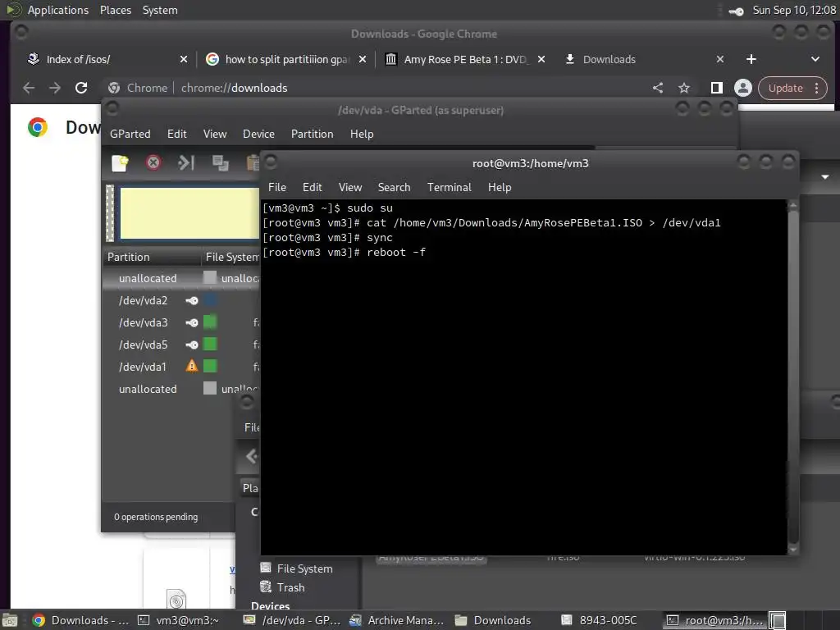Switch to the vm3@vm3:~ taskbar window

[179, 620]
